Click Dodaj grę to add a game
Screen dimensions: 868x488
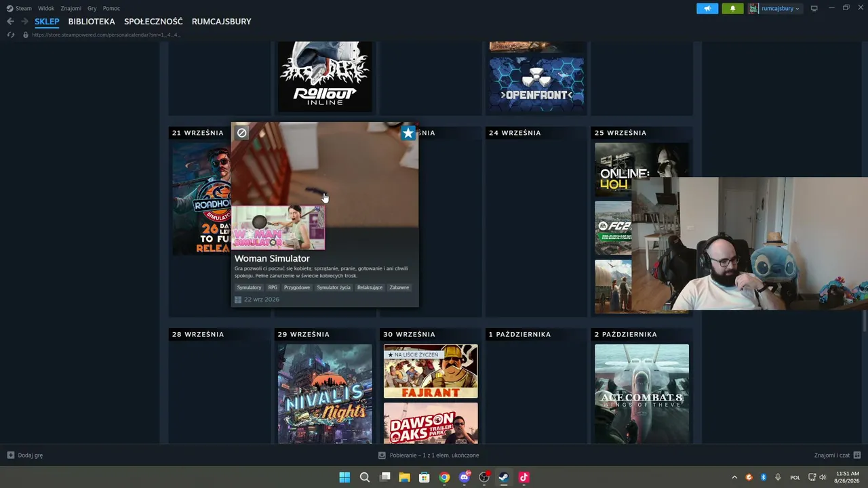25,455
